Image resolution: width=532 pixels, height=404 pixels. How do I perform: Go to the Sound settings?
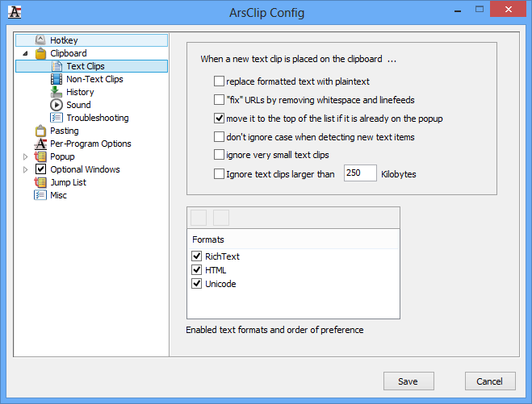78,105
